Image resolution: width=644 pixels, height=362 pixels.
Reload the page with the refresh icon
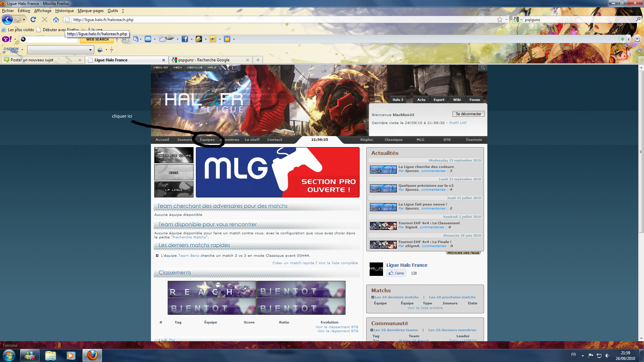coord(33,19)
